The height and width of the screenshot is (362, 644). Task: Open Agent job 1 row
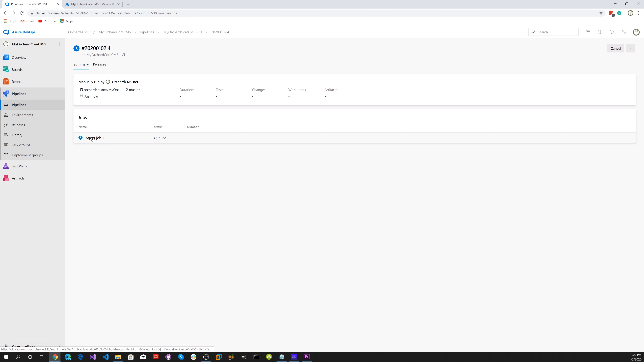coord(355,138)
